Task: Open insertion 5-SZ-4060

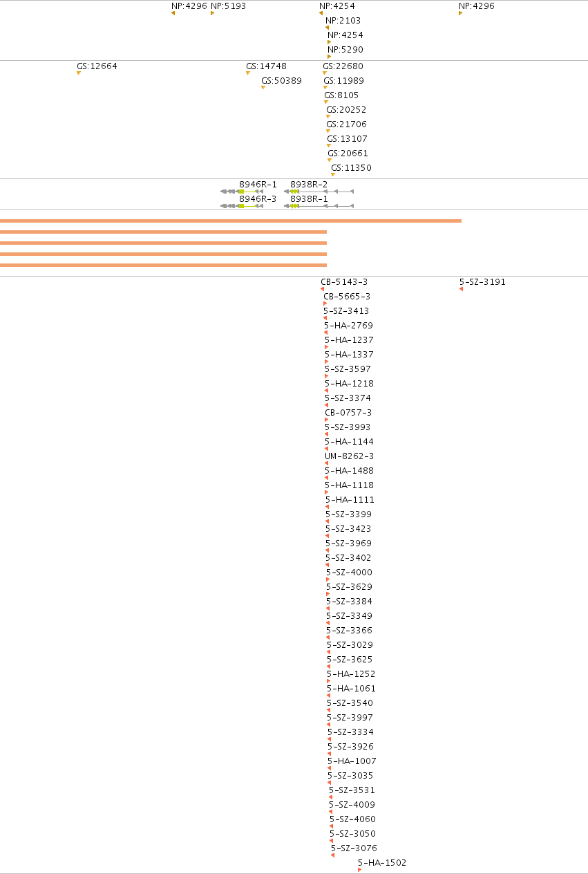Action: click(353, 819)
